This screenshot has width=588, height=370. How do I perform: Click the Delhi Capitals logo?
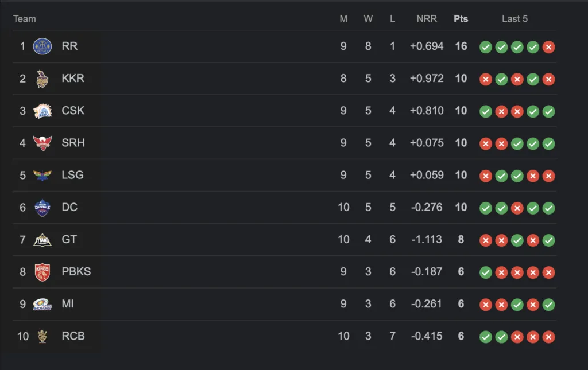click(42, 208)
